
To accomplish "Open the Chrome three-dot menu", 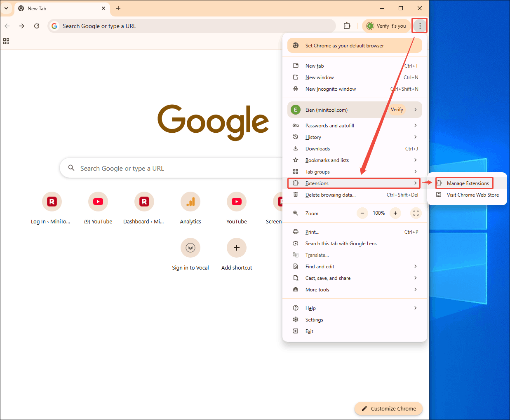I will tap(419, 25).
